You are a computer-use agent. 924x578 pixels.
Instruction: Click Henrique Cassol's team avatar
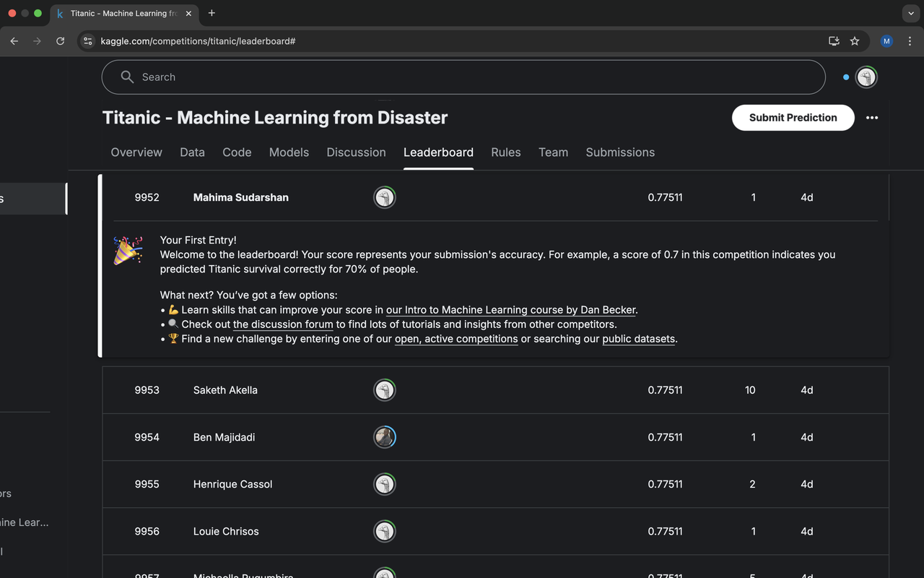(385, 484)
